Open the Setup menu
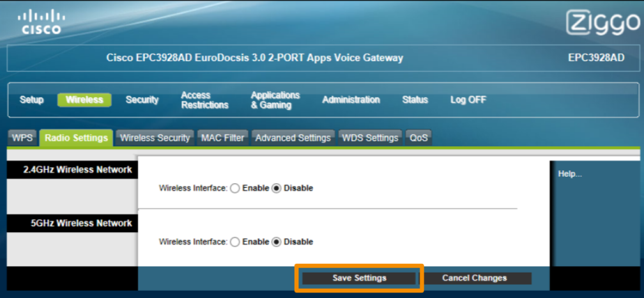This screenshot has height=298, width=644. pos(32,100)
